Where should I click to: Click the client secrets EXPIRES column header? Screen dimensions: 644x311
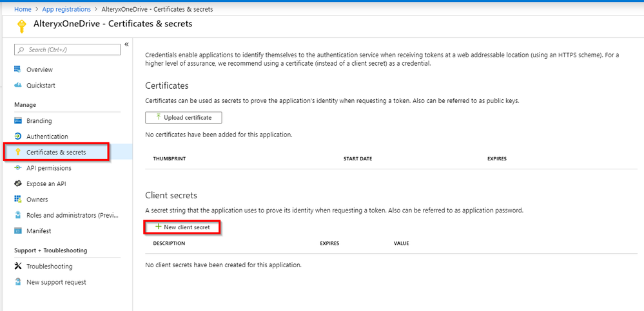tap(329, 243)
